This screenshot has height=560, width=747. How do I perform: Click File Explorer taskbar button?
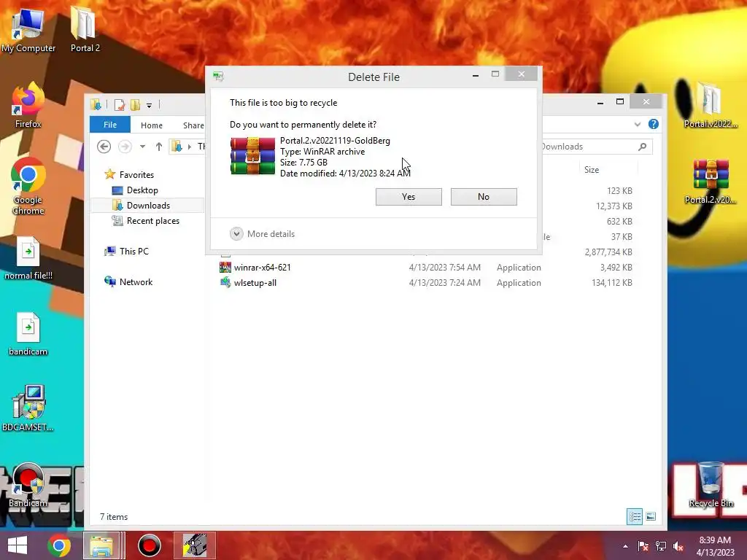coord(102,545)
